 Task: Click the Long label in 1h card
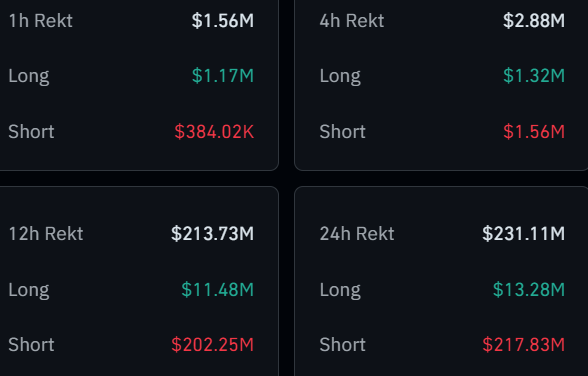click(x=29, y=77)
